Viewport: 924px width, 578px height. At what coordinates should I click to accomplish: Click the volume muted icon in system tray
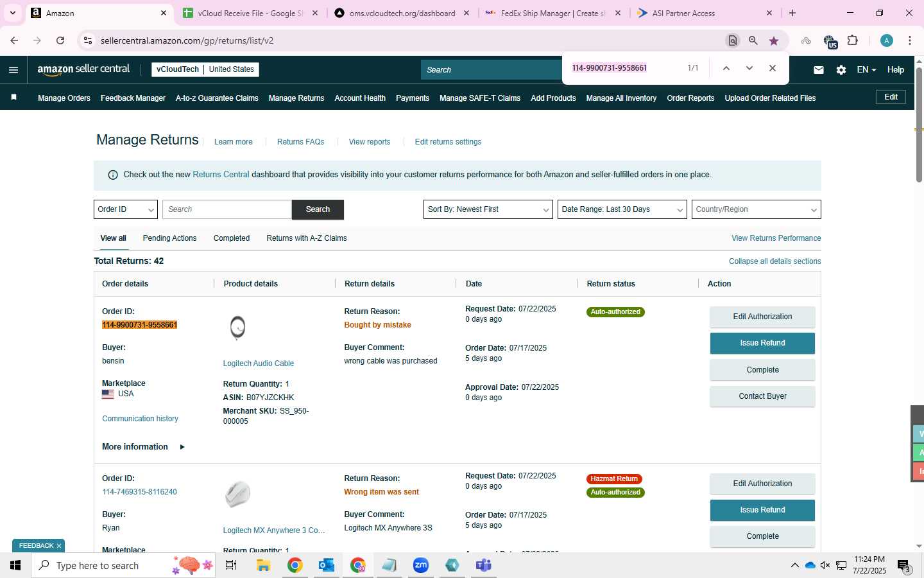825,565
